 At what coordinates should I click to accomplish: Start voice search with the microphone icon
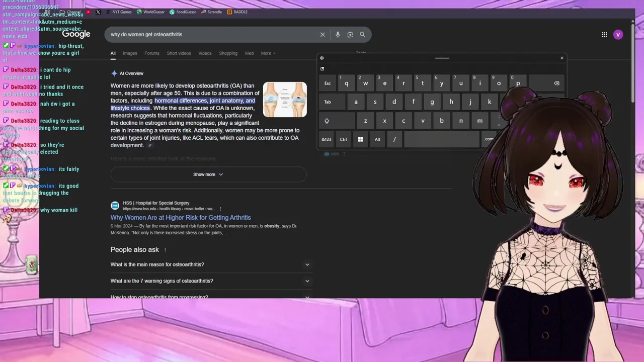pos(338,35)
